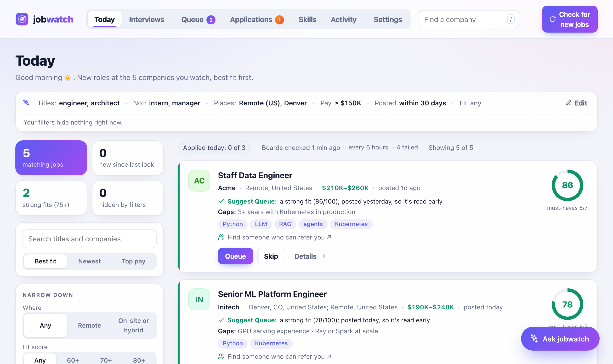Screen dimensions: 613x364
Task: Find a referrer for Senior ML Platform Engineer
Action: 275,356
